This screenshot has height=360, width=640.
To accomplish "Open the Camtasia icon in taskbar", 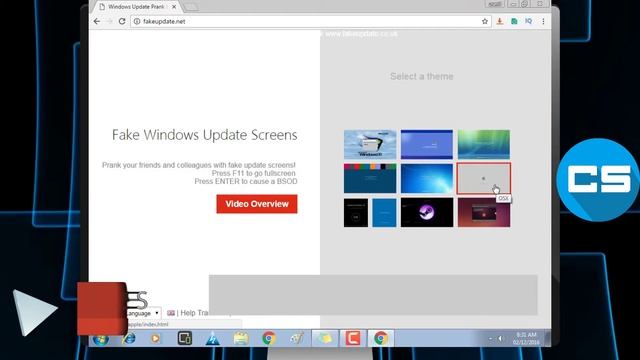I will click(x=353, y=338).
